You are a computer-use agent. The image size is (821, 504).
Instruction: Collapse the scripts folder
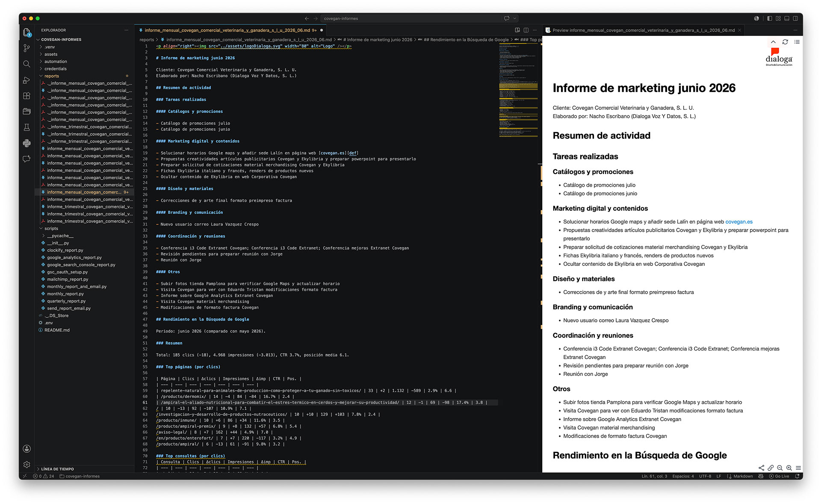click(51, 228)
